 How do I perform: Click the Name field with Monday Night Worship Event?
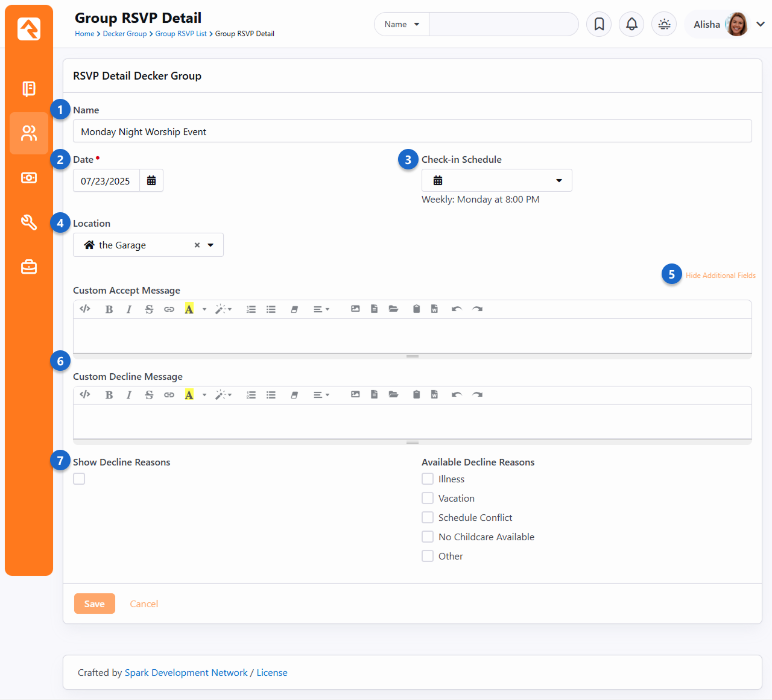pyautogui.click(x=412, y=131)
